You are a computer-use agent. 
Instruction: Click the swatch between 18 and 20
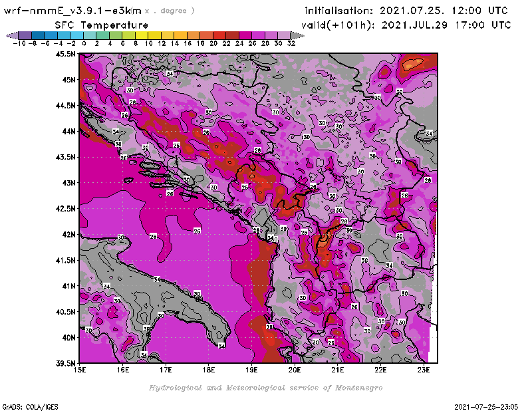click(x=206, y=36)
